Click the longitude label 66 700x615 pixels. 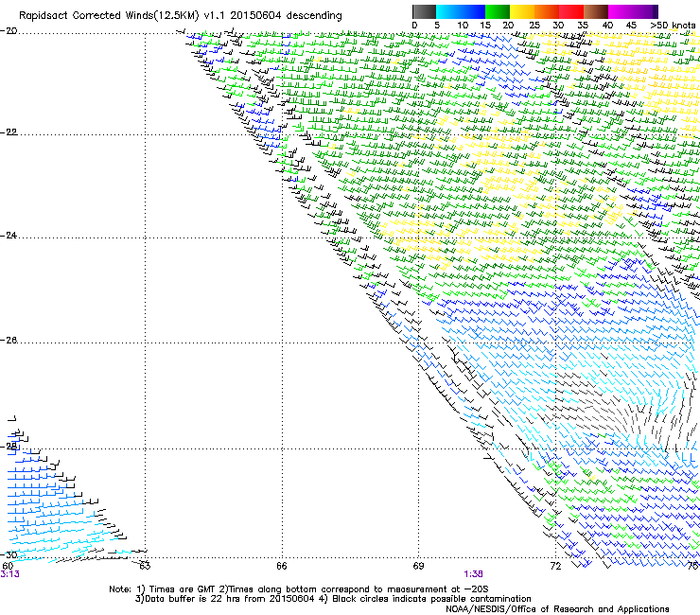(x=282, y=566)
